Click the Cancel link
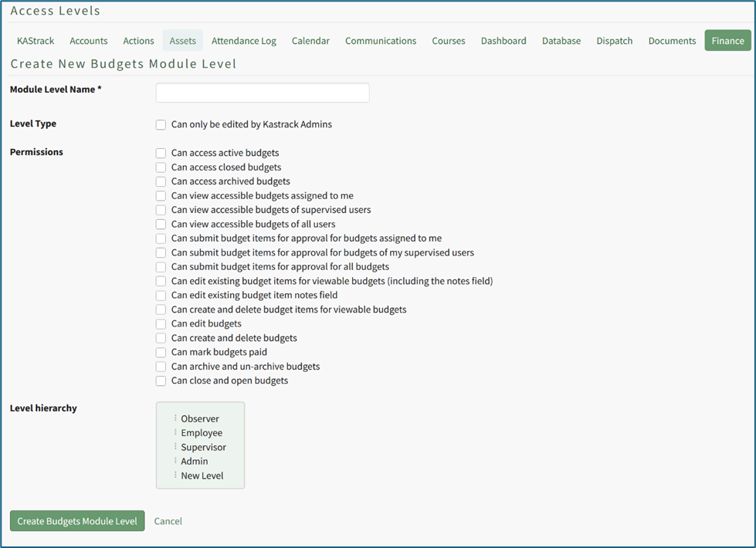The image size is (756, 548). coord(168,521)
